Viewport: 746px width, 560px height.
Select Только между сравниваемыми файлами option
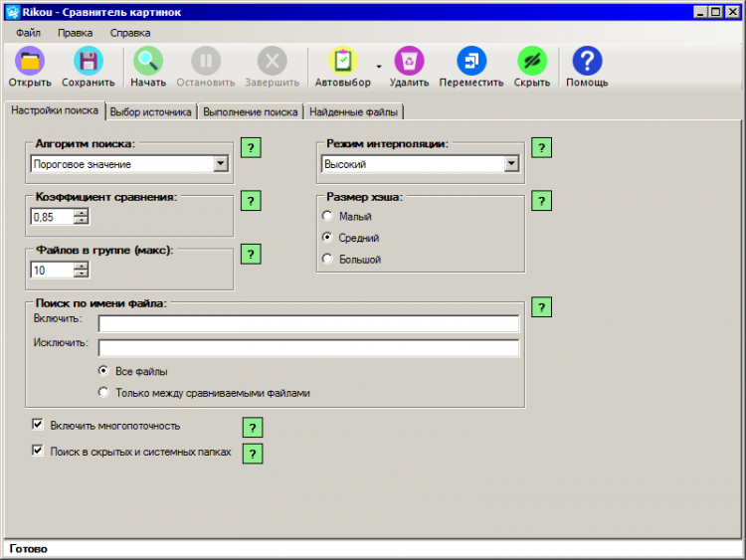tap(103, 392)
